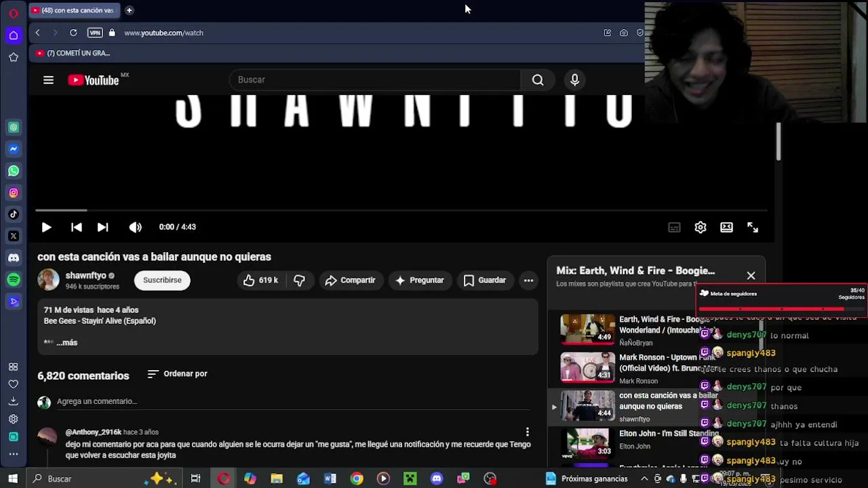Open the Opera sidebar home button

click(x=14, y=35)
